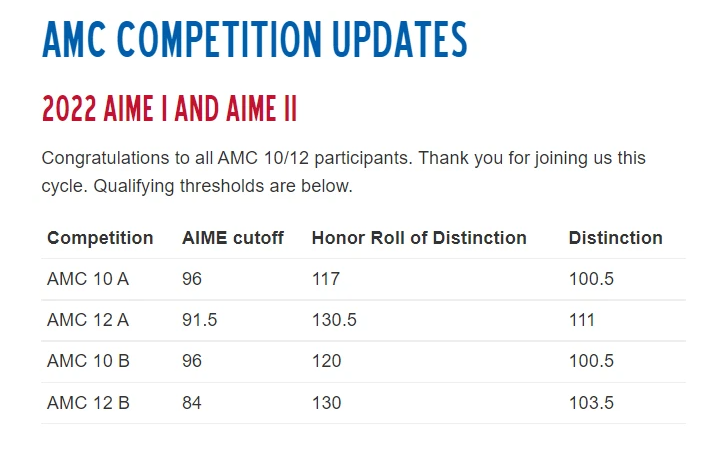
Task: Select the AMC 12 A row label
Action: 88,320
